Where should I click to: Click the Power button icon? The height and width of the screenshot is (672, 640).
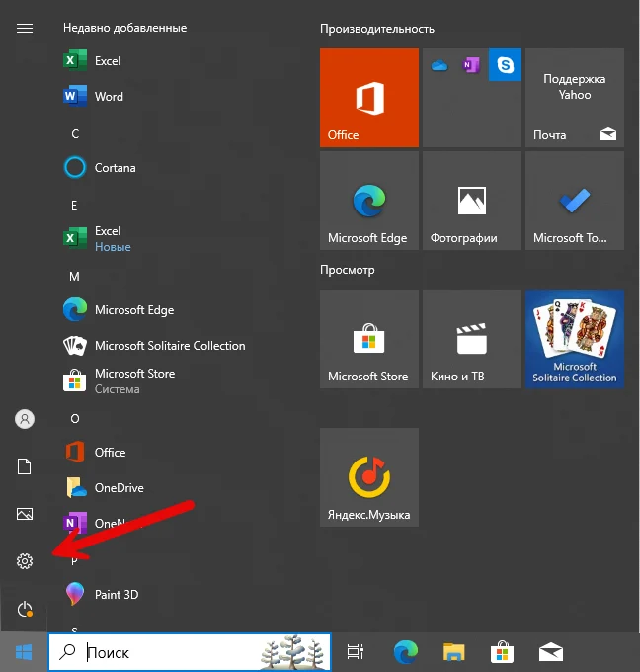click(x=25, y=609)
